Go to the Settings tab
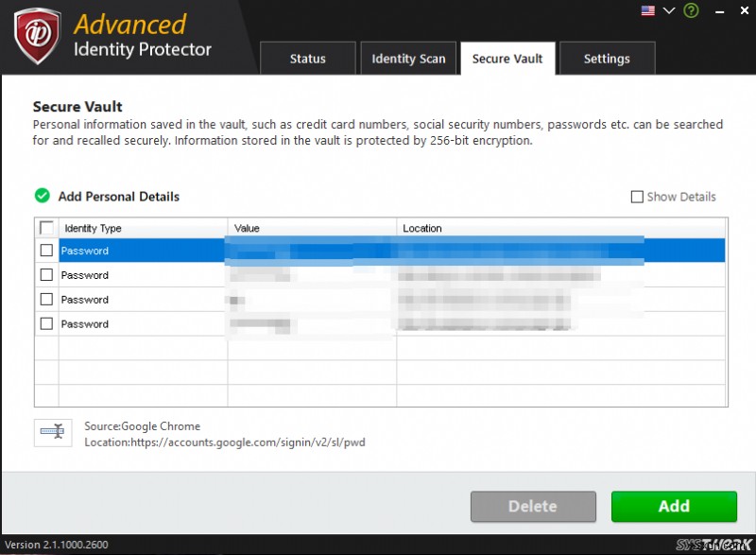 coord(607,59)
